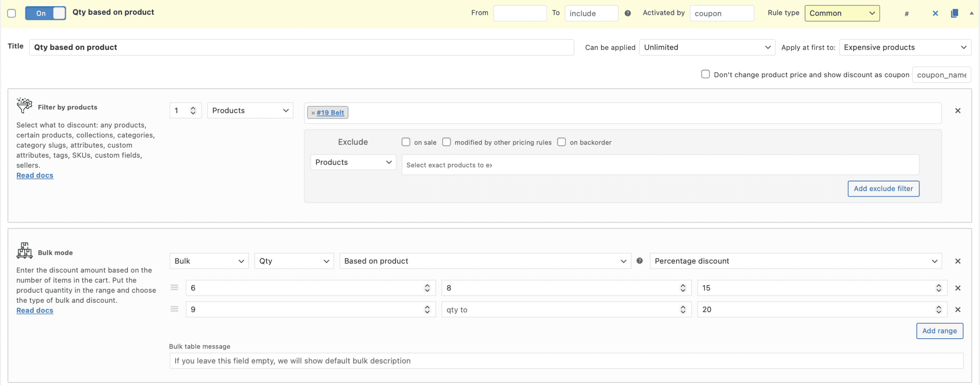Check the exclude on sale checkbox
The height and width of the screenshot is (385, 980).
(406, 142)
